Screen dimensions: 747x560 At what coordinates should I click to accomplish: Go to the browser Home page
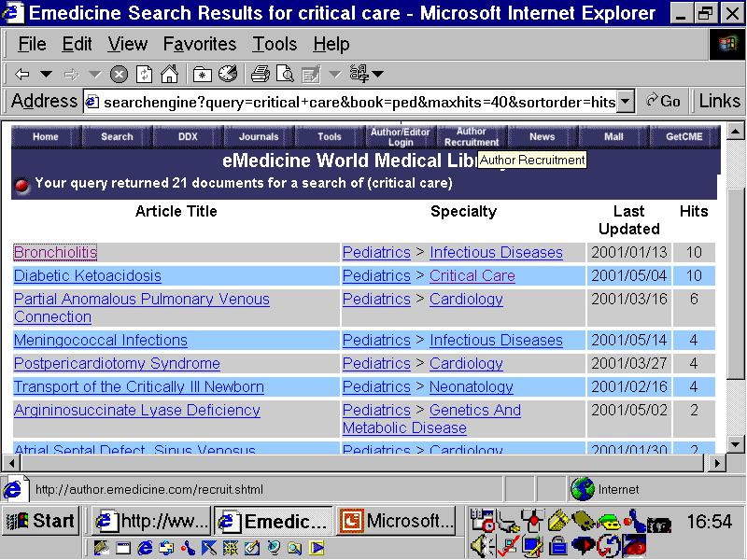click(169, 75)
